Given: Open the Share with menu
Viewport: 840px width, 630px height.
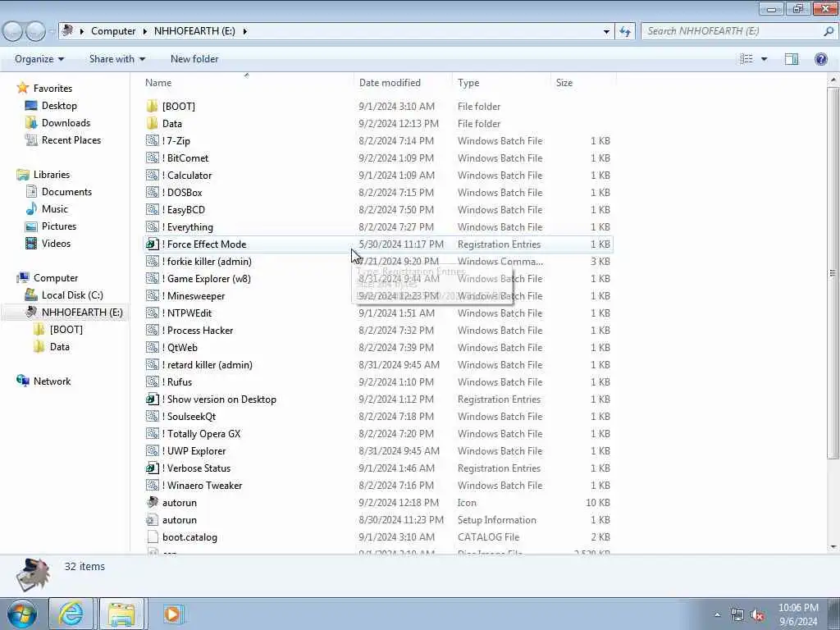Looking at the screenshot, I should (x=116, y=59).
